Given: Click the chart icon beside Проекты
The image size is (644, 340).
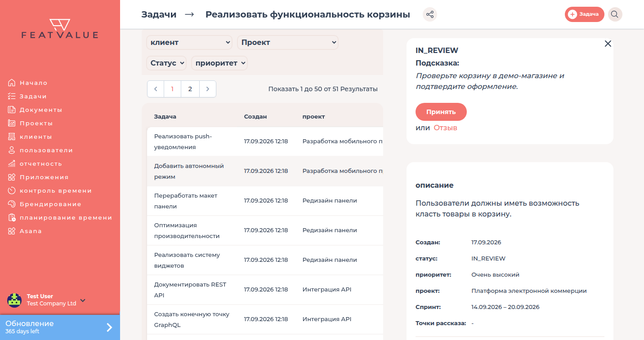Looking at the screenshot, I should (x=12, y=123).
